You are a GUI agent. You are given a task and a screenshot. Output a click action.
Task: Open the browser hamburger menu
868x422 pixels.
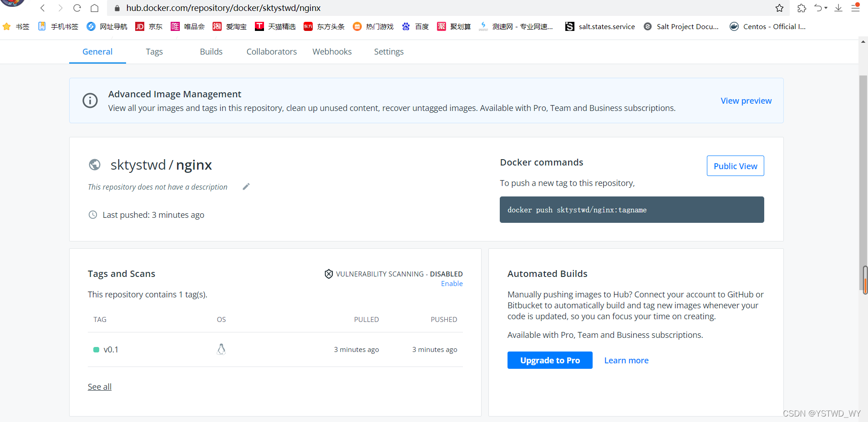[856, 8]
